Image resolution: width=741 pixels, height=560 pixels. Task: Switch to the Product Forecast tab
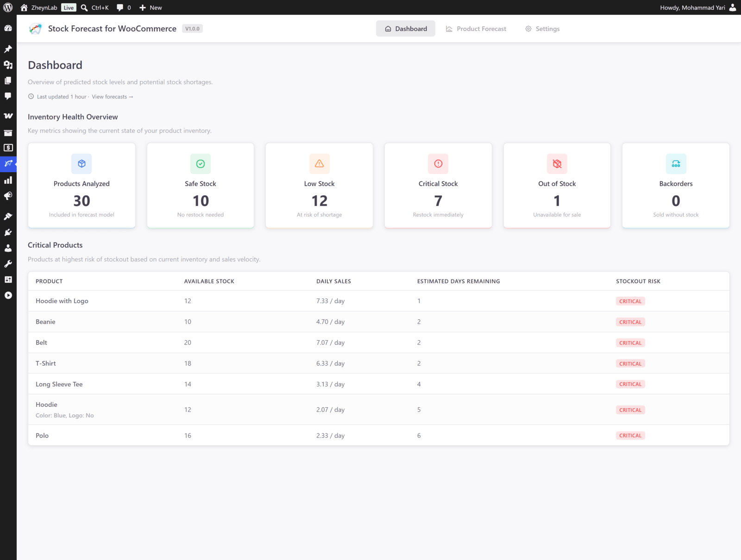tap(476, 29)
